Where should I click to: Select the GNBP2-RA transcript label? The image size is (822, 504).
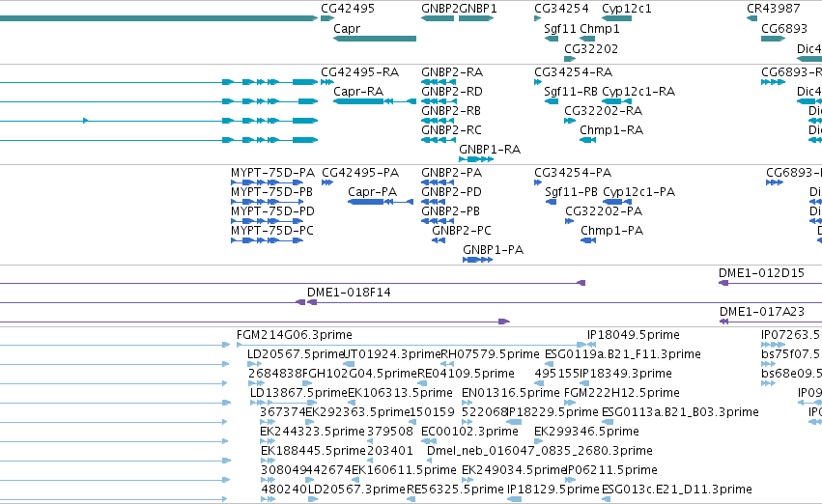[x=452, y=71]
